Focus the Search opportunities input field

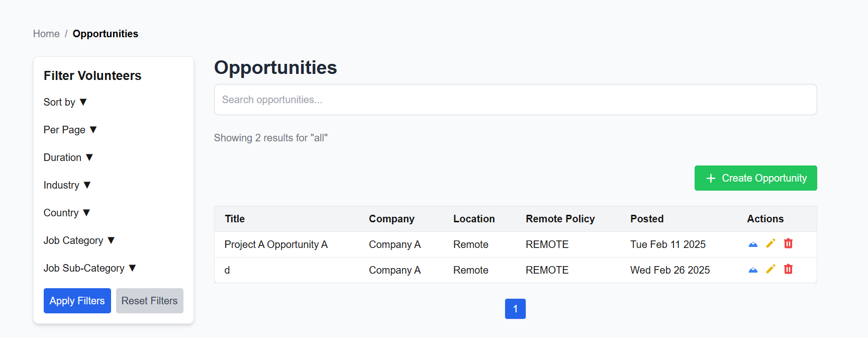(515, 100)
